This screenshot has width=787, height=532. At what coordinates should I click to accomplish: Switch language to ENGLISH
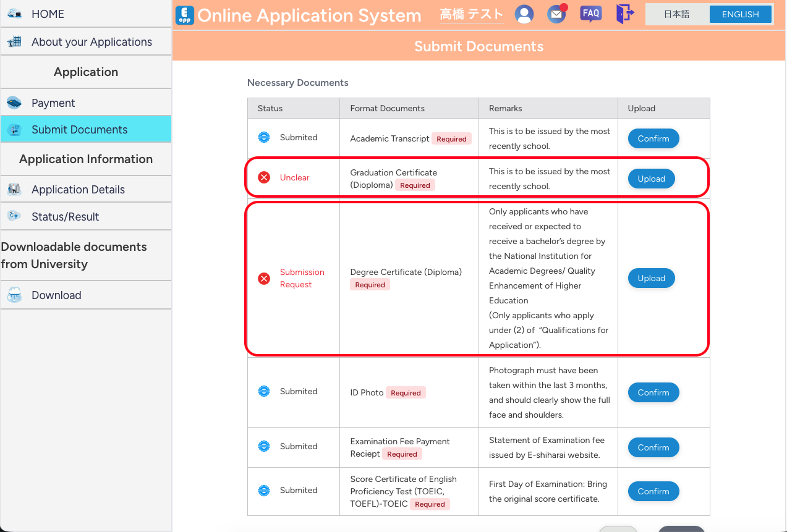[x=740, y=14]
